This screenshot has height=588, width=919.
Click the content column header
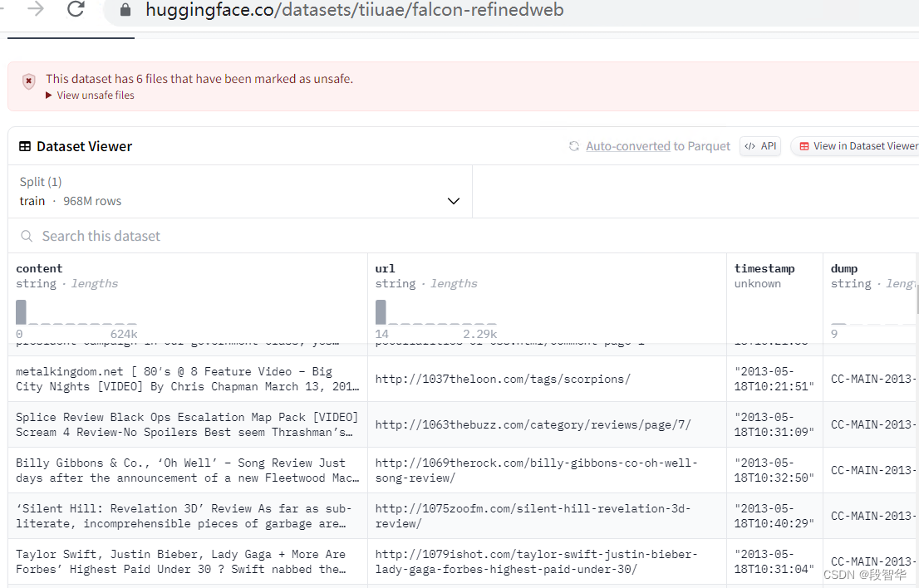tap(39, 269)
